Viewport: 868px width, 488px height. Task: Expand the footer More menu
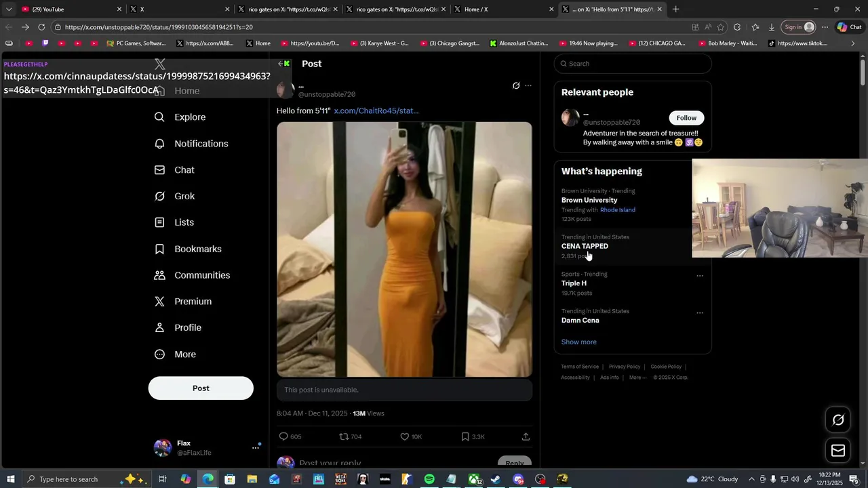(x=637, y=378)
